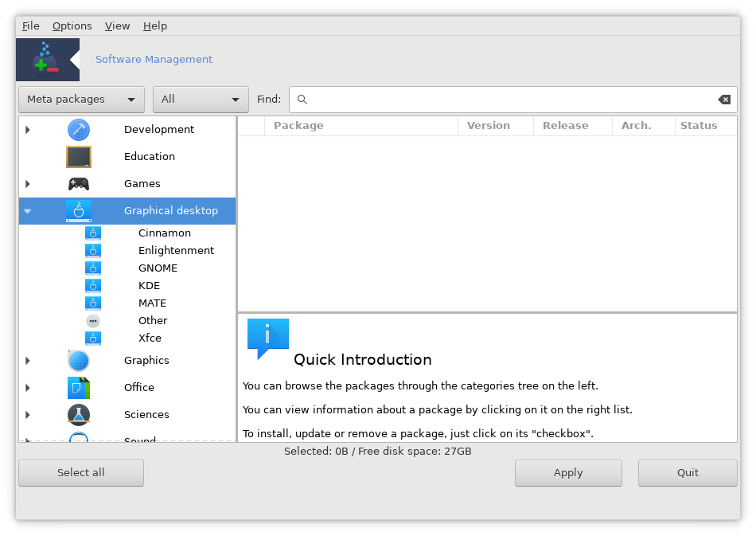Sort by the Package column header
Viewport: 756px width, 536px height.
(361, 126)
